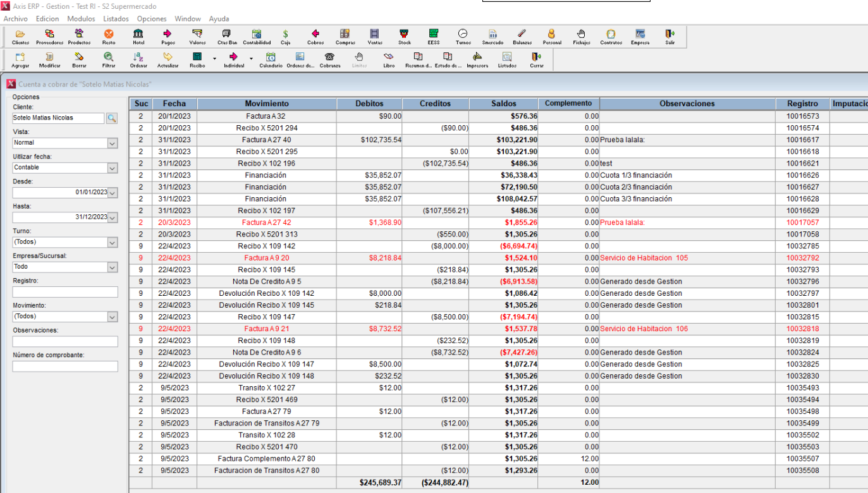Open the Stock module icon
Image resolution: width=868 pixels, height=493 pixels.
pos(404,37)
